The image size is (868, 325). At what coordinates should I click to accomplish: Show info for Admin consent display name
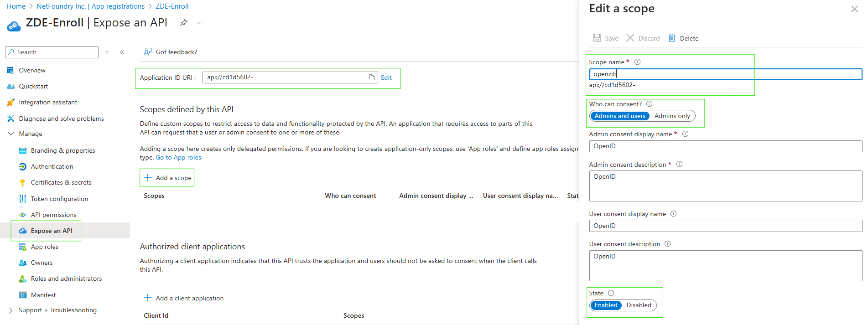[686, 134]
